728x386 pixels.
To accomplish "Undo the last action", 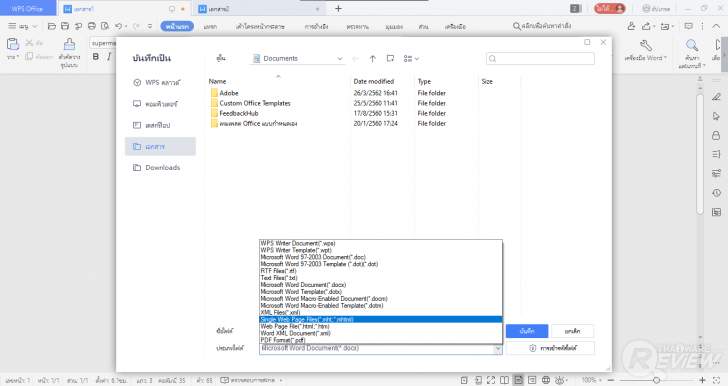I will coord(118,26).
